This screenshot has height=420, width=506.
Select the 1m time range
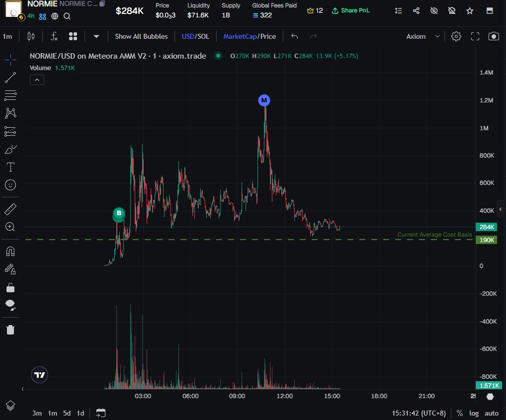pyautogui.click(x=52, y=413)
